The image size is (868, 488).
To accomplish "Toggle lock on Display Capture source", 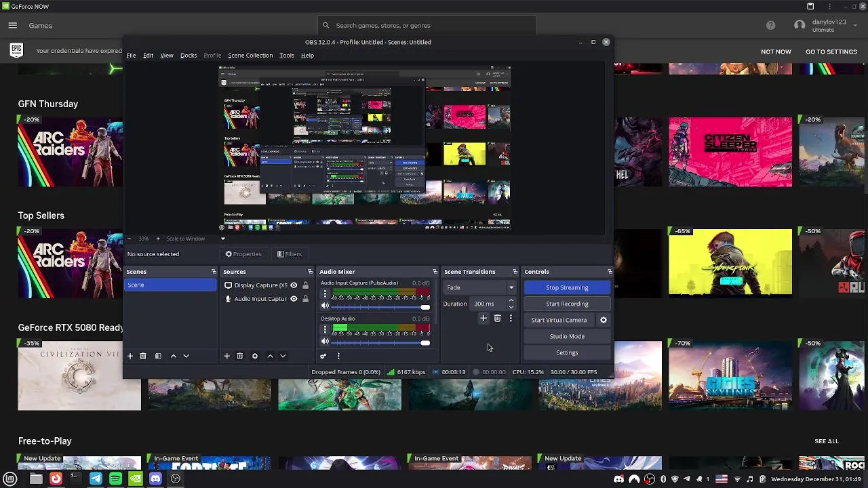I will point(305,285).
